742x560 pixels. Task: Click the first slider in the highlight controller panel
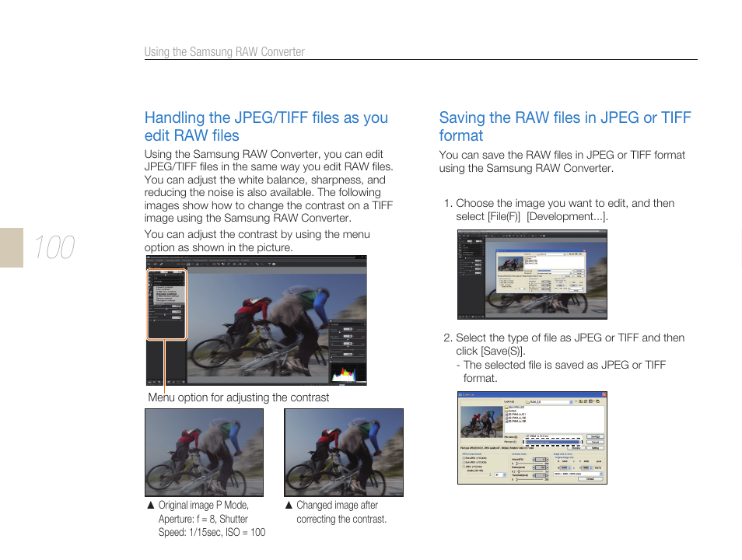point(348,332)
